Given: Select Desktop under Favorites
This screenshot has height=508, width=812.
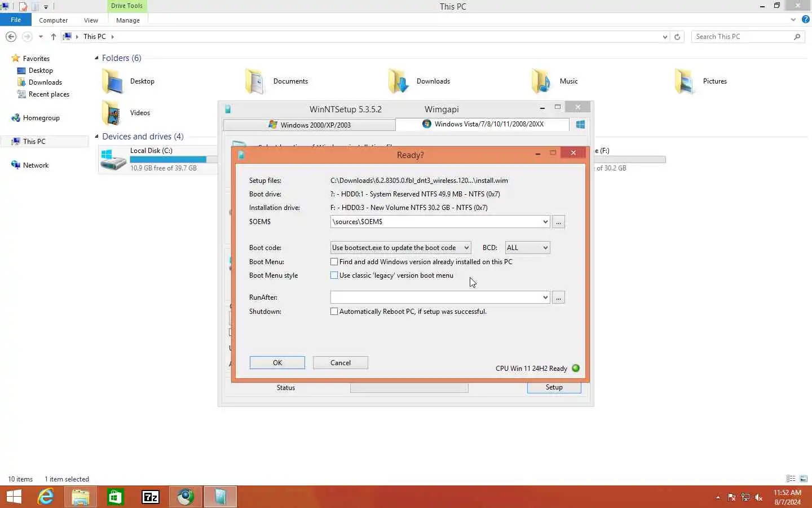Looking at the screenshot, I should (x=41, y=71).
